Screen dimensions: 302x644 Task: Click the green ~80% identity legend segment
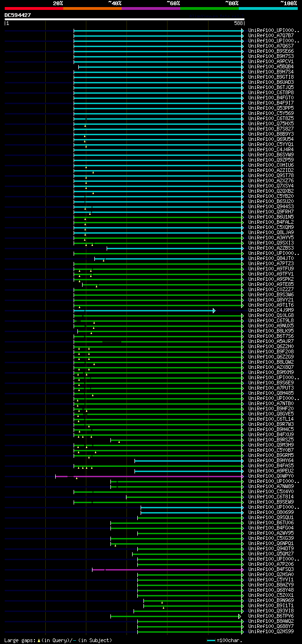point(210,8)
